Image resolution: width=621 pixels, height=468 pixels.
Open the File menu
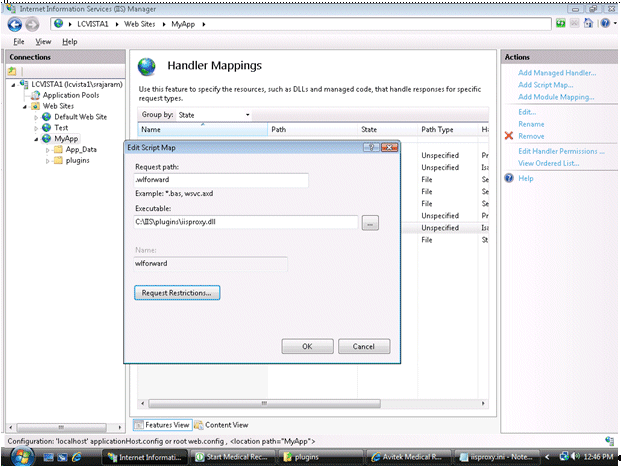[x=19, y=42]
